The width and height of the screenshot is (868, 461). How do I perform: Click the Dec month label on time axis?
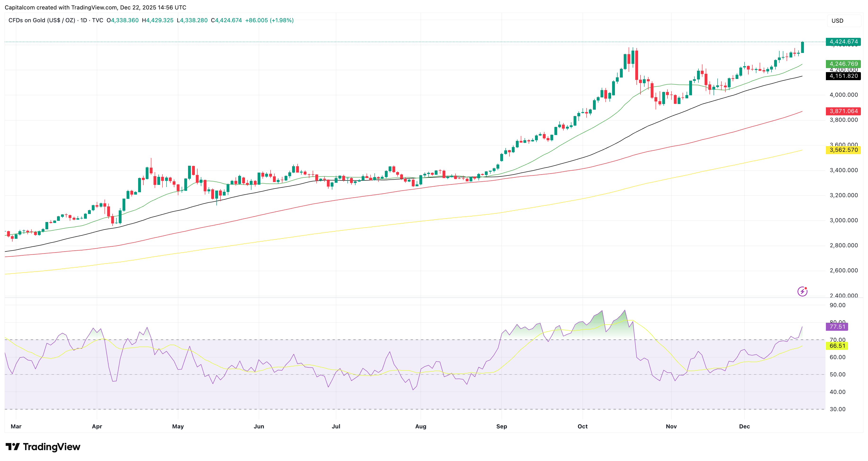(x=744, y=426)
